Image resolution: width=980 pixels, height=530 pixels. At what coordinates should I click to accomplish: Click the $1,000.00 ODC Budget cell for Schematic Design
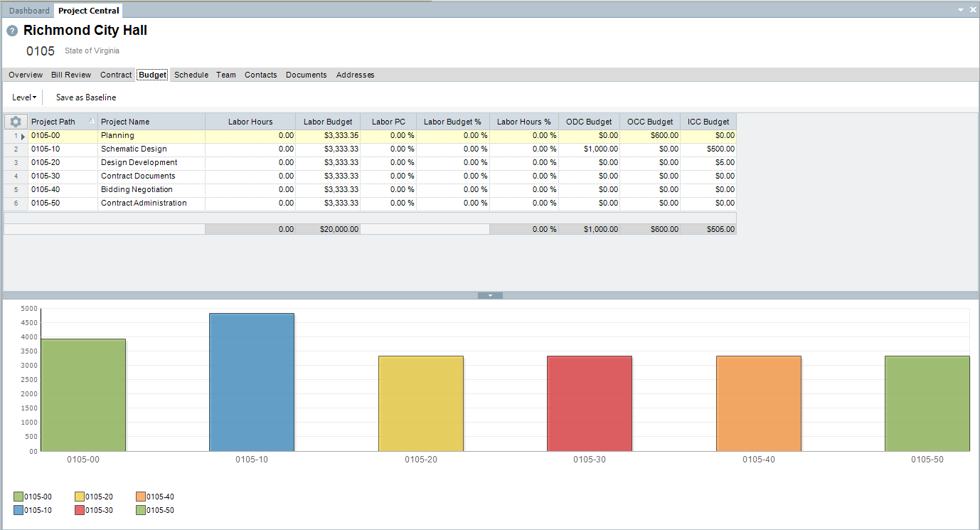(x=589, y=149)
